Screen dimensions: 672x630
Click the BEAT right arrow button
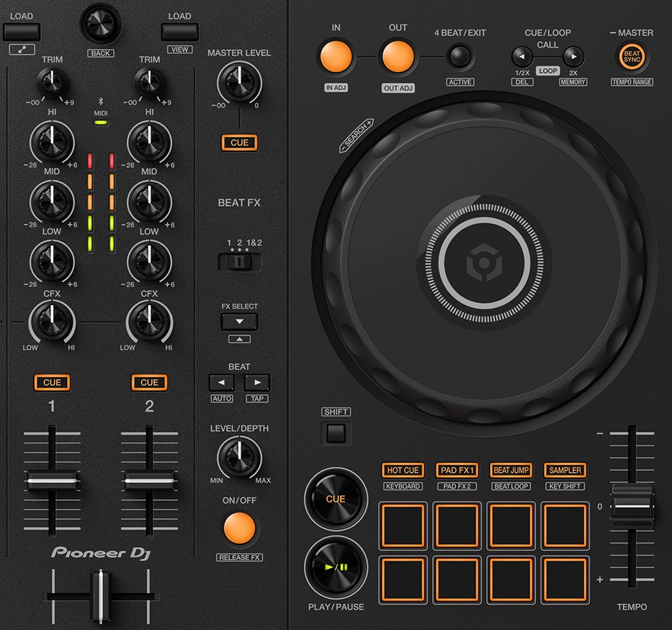pos(257,383)
